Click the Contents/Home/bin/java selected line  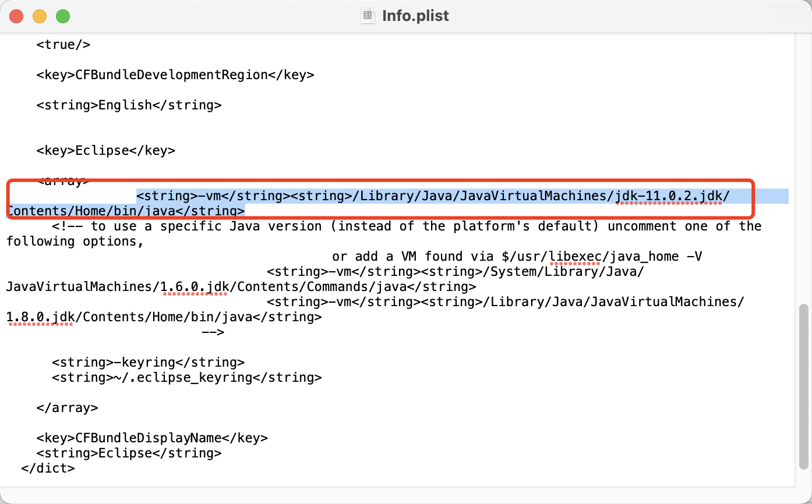126,211
